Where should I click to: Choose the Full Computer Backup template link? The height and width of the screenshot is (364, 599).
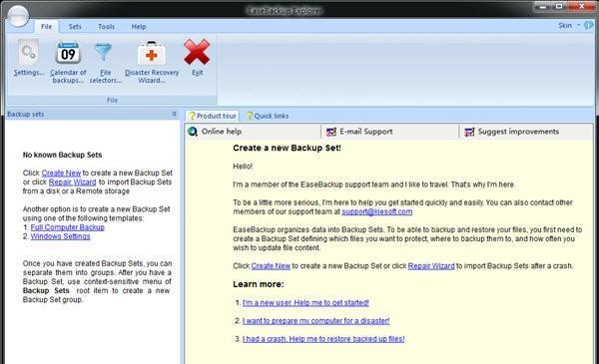point(67,227)
